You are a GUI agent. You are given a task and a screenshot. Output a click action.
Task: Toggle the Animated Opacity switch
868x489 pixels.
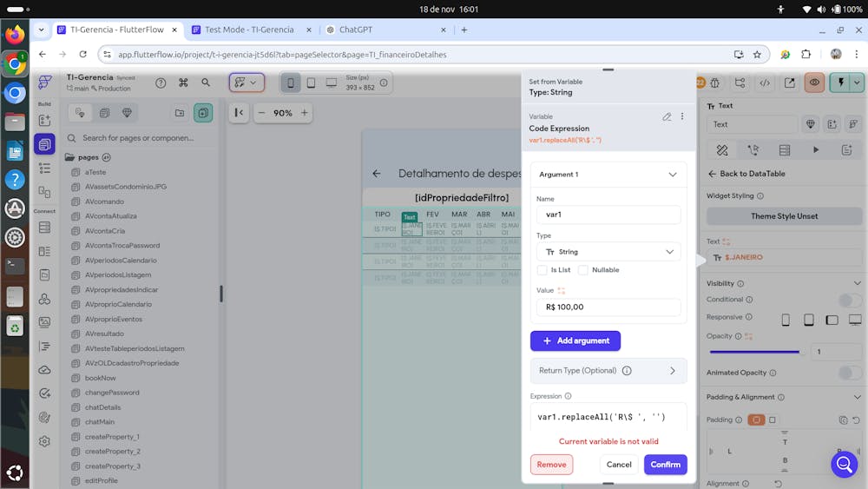[x=850, y=373]
